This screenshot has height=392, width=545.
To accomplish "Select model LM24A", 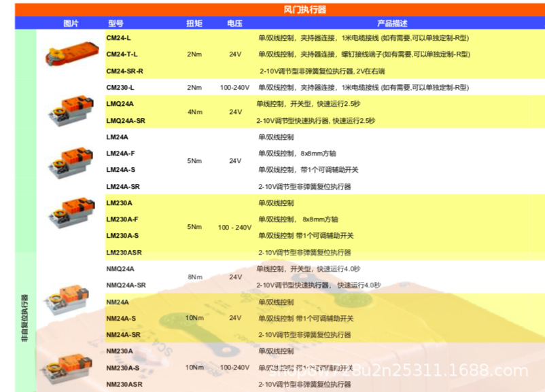I will (x=117, y=137).
